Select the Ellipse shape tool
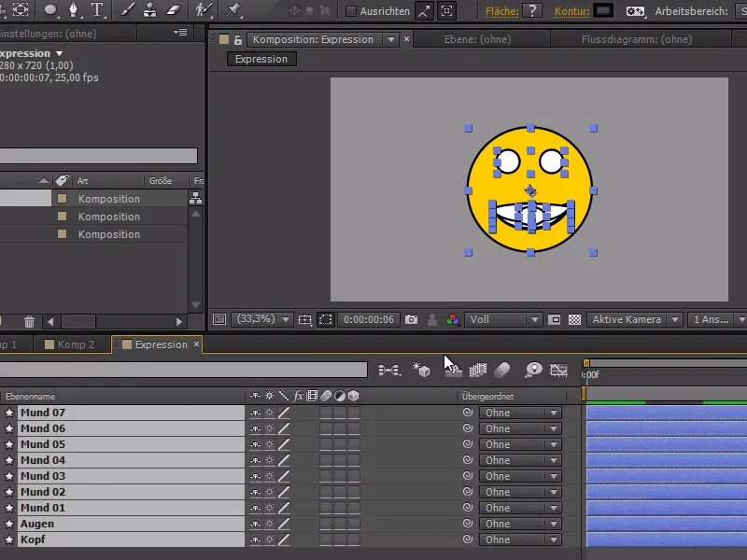Viewport: 747px width, 560px height. tap(50, 10)
